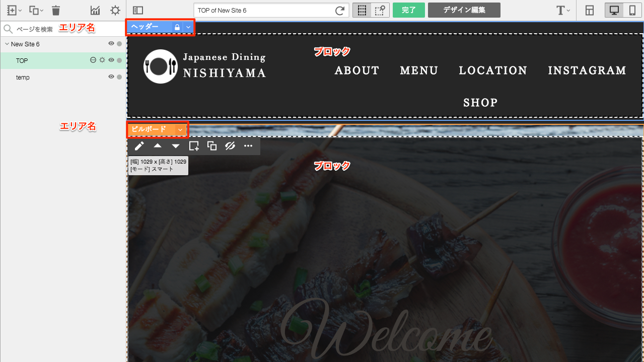Switch to desktop preview mode

pyautogui.click(x=614, y=10)
